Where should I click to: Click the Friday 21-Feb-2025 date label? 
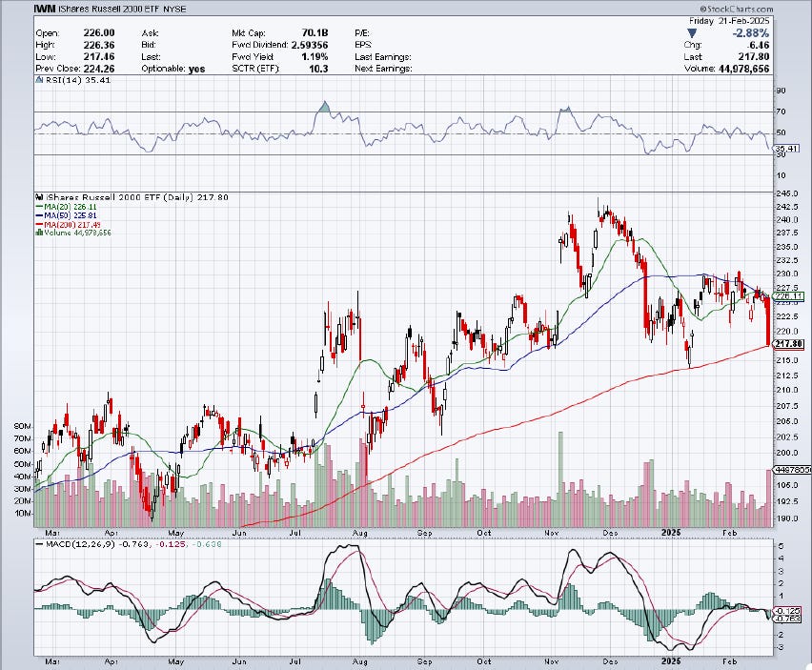click(729, 21)
